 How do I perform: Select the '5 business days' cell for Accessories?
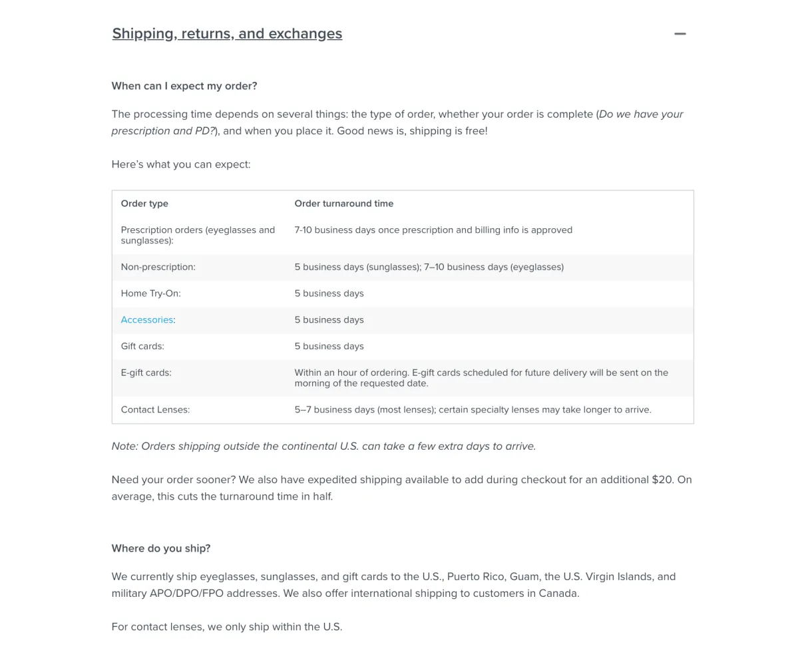pyautogui.click(x=329, y=320)
